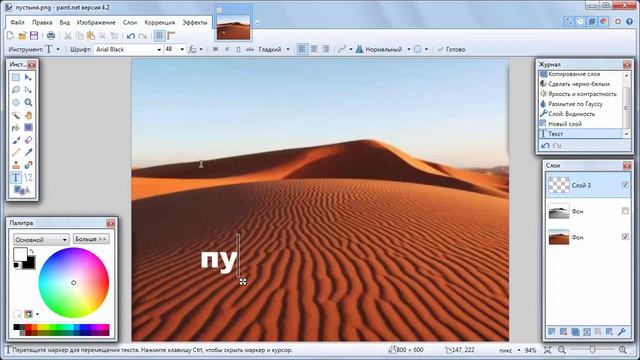Open the Основной color mode dropdown
The image size is (640, 360).
pyautogui.click(x=41, y=240)
